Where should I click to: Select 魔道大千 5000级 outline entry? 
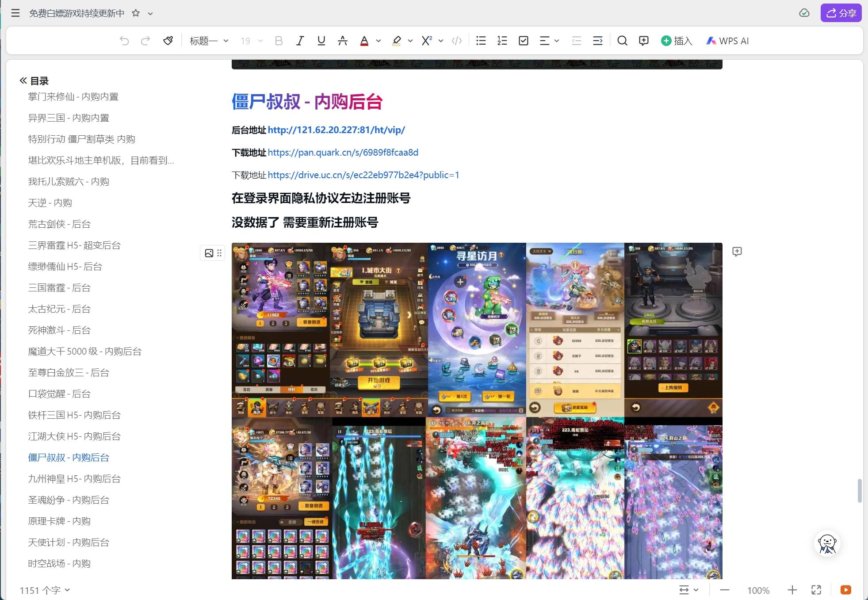[x=85, y=351]
